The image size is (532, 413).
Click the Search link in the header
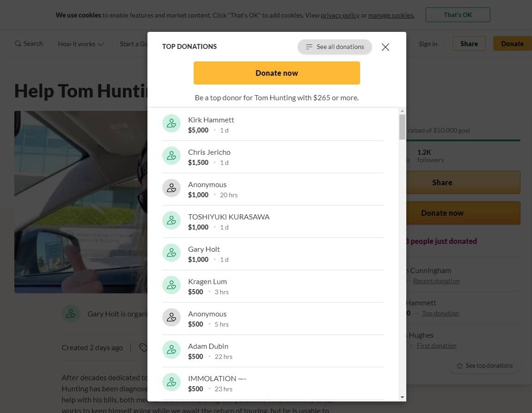click(29, 44)
